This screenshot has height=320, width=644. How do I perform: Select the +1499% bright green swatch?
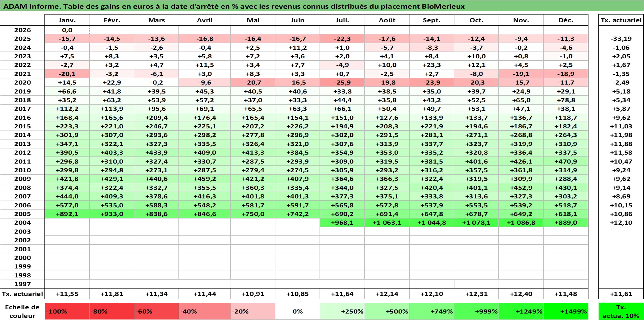coord(566,311)
